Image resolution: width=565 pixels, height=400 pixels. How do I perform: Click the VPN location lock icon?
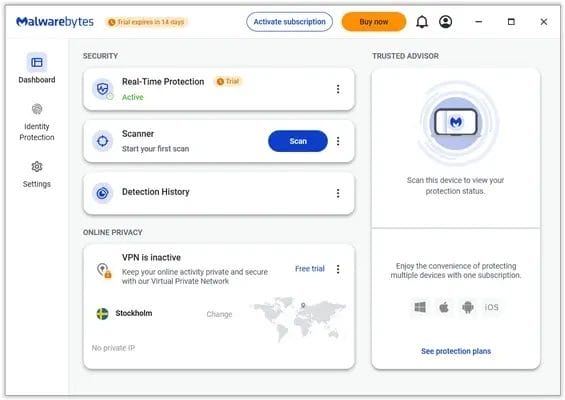[104, 270]
